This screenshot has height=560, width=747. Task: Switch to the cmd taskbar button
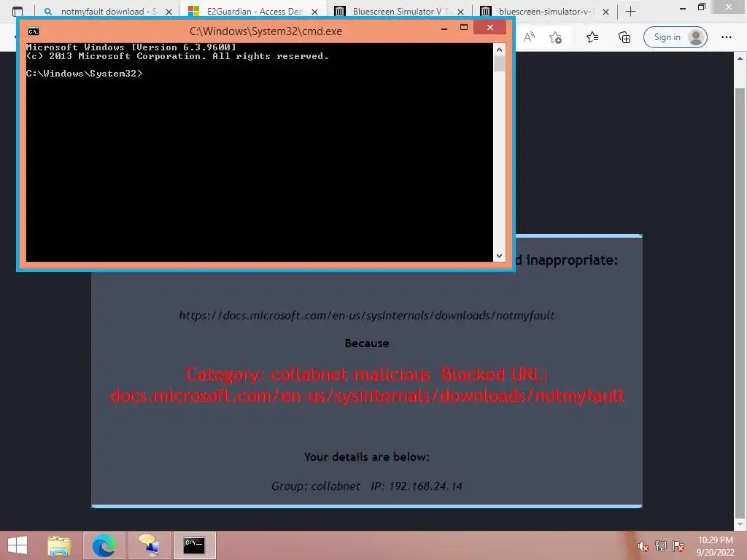[194, 545]
